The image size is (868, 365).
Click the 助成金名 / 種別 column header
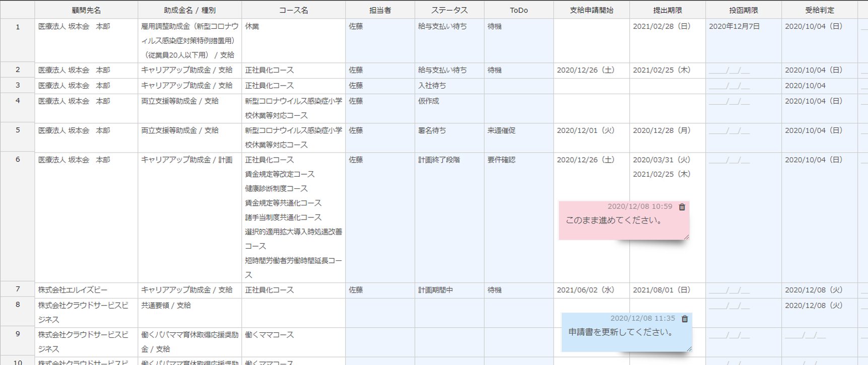pos(189,10)
